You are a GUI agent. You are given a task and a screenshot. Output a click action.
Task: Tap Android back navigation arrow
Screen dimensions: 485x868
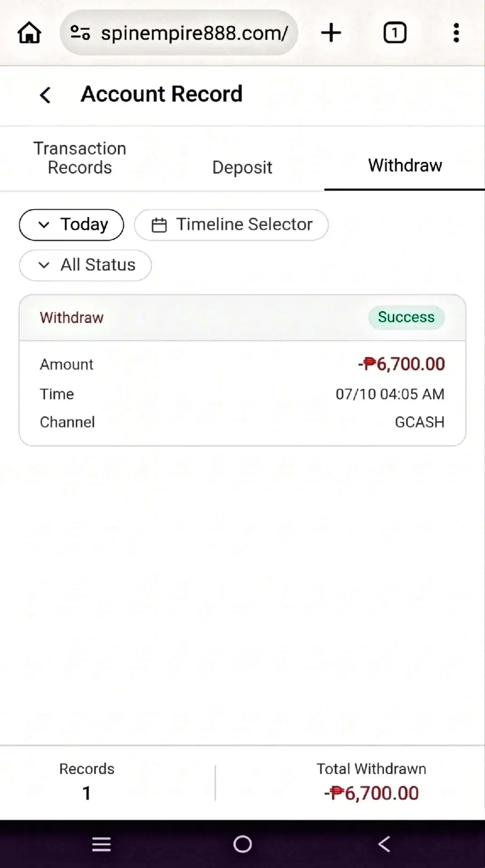(x=384, y=844)
